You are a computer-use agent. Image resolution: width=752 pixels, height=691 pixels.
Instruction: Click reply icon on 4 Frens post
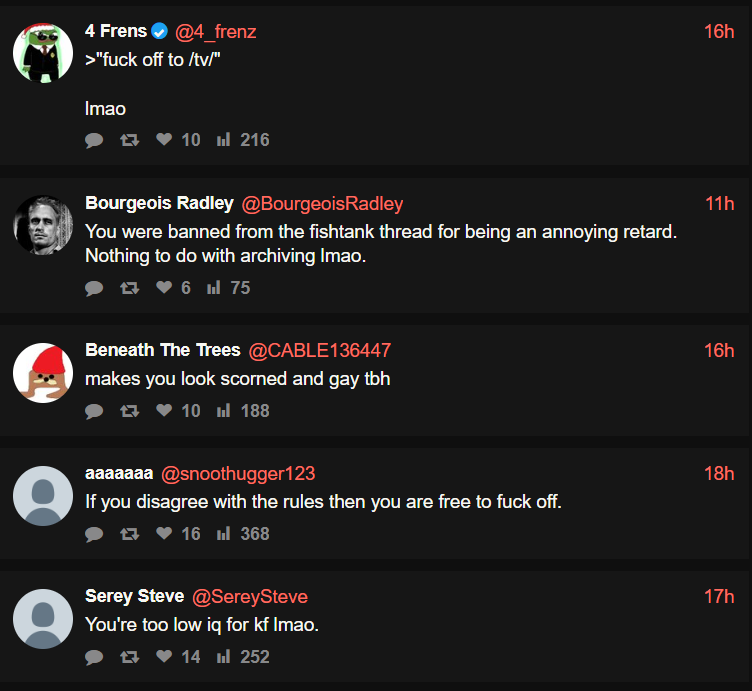click(x=95, y=141)
